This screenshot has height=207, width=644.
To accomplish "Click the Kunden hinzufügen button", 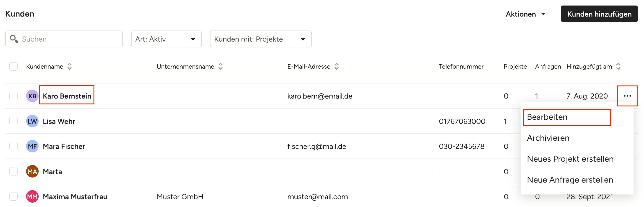I will pyautogui.click(x=599, y=14).
